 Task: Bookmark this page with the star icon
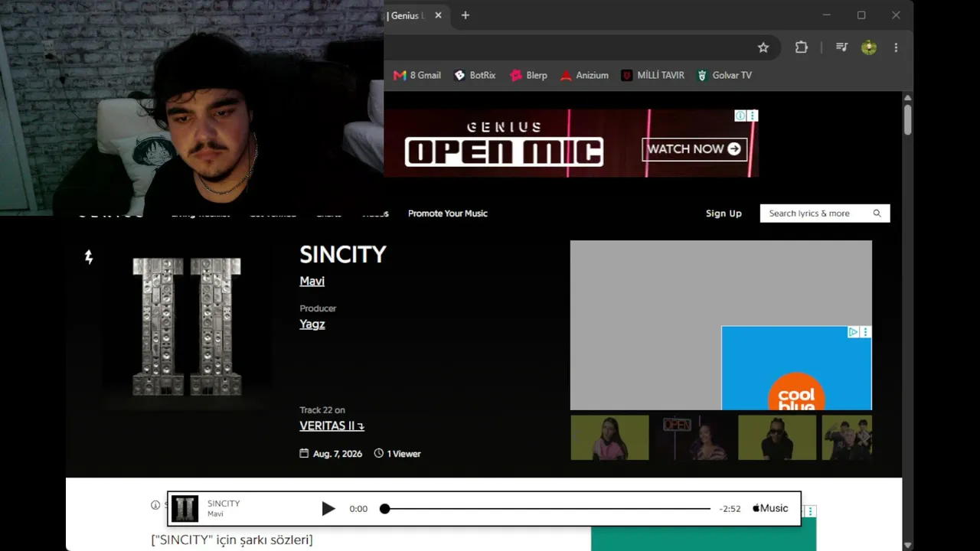pyautogui.click(x=763, y=47)
